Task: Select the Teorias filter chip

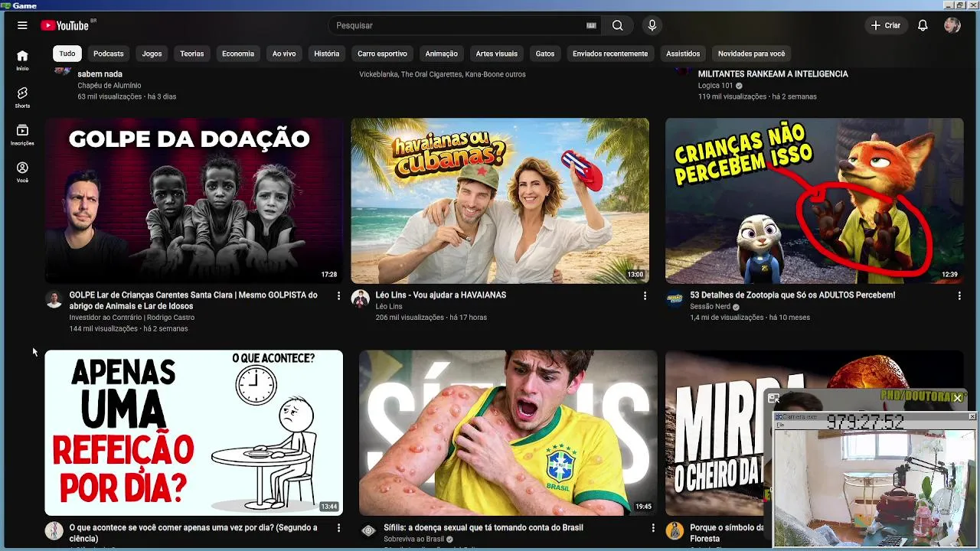Action: 192,54
